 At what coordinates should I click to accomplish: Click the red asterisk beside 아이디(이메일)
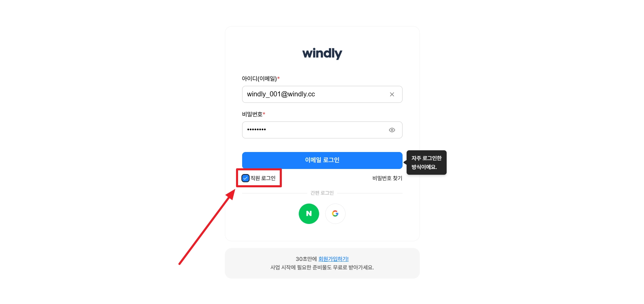(278, 78)
